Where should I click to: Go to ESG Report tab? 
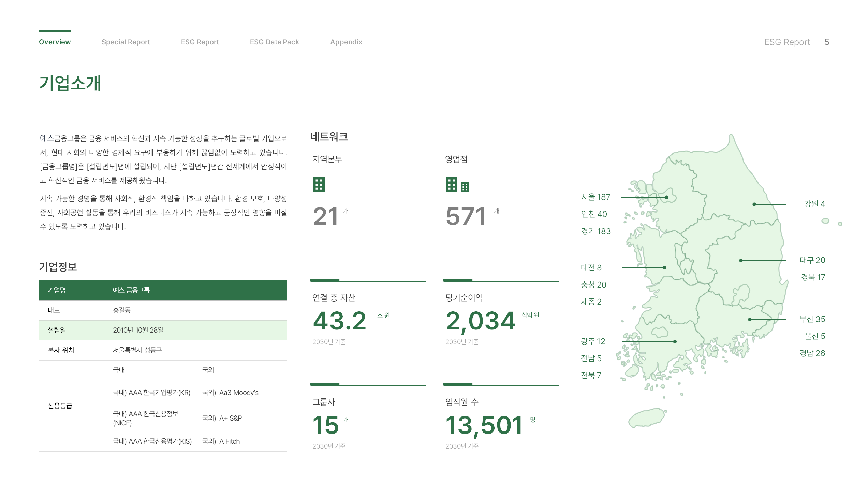(x=200, y=42)
